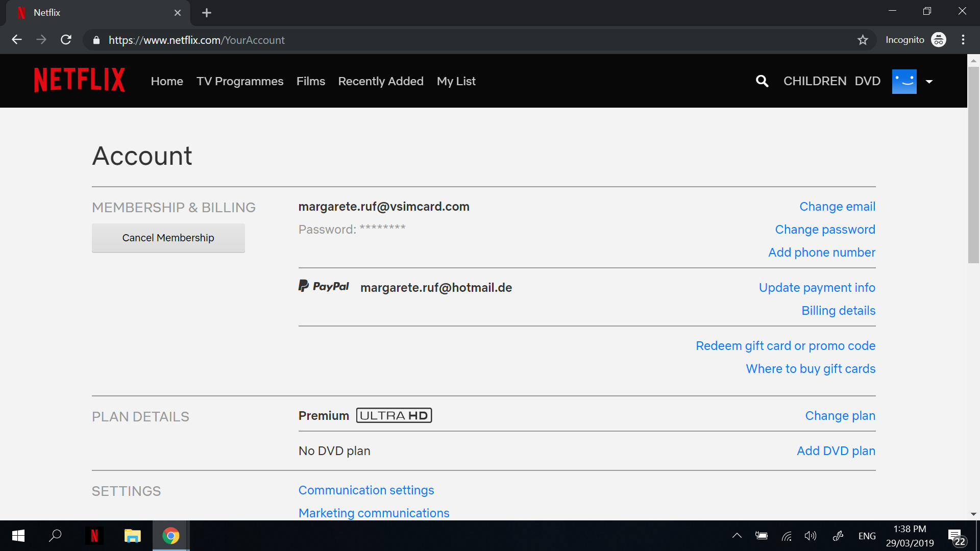Open Netflix app from taskbar
The width and height of the screenshot is (980, 551).
coord(94,536)
